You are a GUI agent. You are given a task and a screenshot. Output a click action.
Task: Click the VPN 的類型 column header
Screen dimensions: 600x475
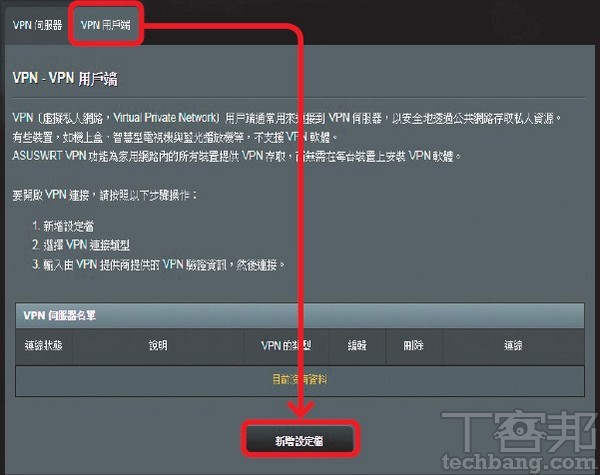[x=286, y=346]
